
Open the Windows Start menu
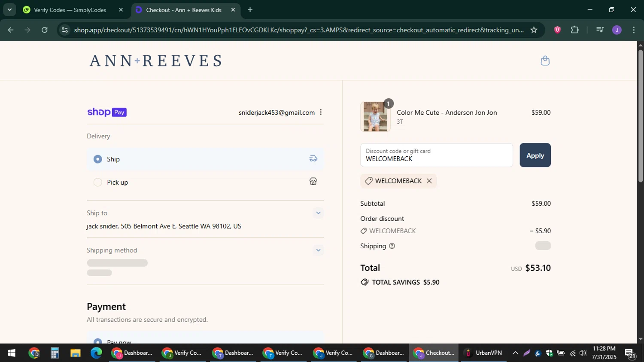pos(11,353)
